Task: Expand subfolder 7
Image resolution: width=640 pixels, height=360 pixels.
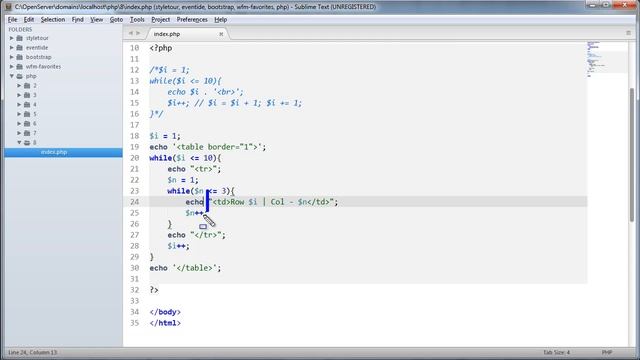Action: pos(19,133)
